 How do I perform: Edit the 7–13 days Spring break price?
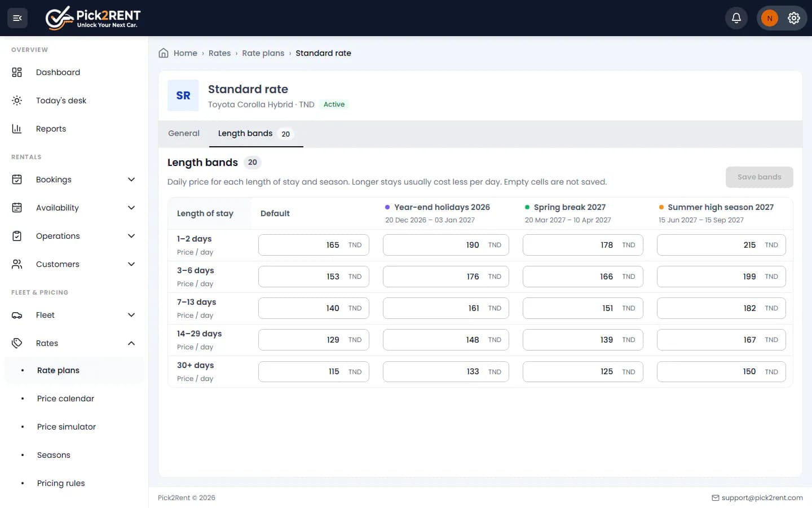pyautogui.click(x=583, y=308)
